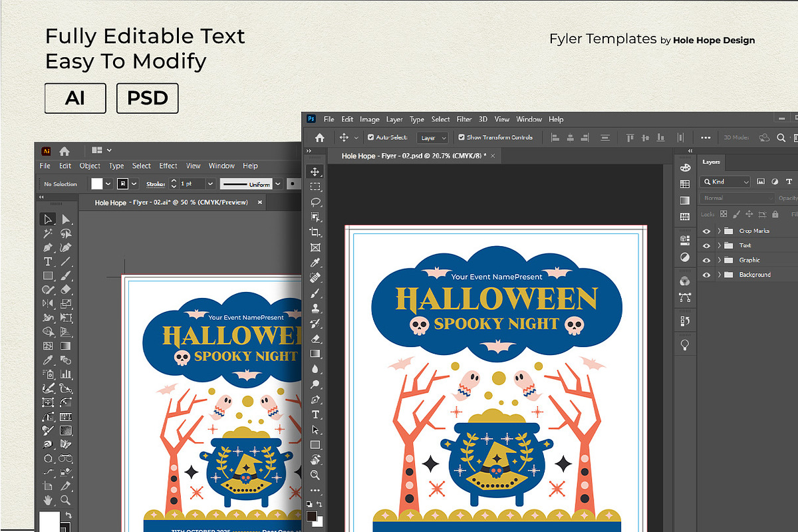This screenshot has height=532, width=798.
Task: Open Image menu in Photoshop
Action: click(370, 120)
